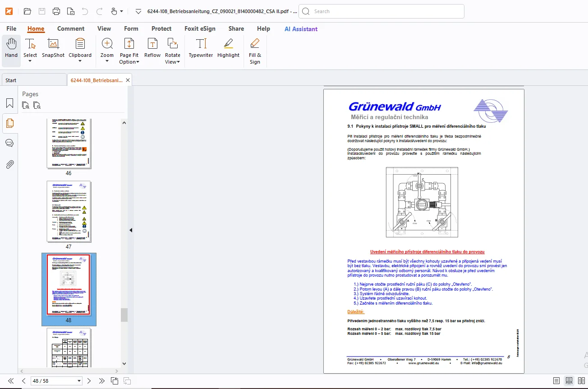Switch to the View ribbon tab
Viewport: 588px width, 389px height.
pos(104,28)
